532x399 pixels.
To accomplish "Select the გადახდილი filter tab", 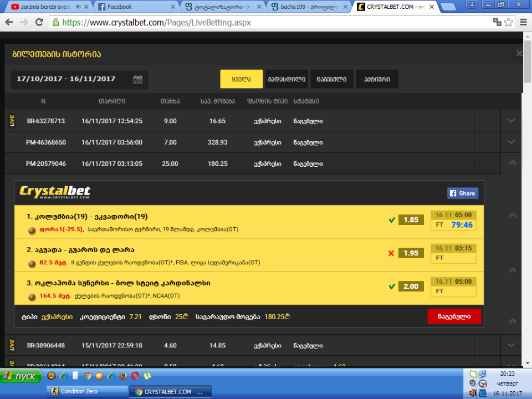I will (x=287, y=79).
